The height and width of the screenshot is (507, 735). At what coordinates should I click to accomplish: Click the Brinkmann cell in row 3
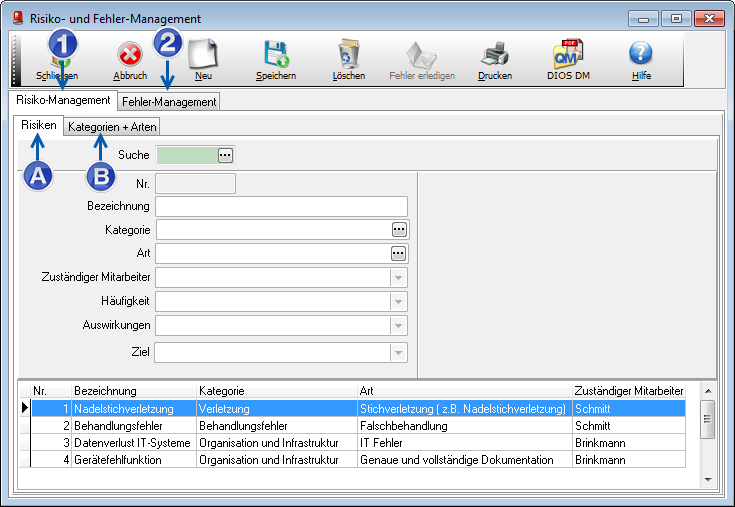click(629, 443)
